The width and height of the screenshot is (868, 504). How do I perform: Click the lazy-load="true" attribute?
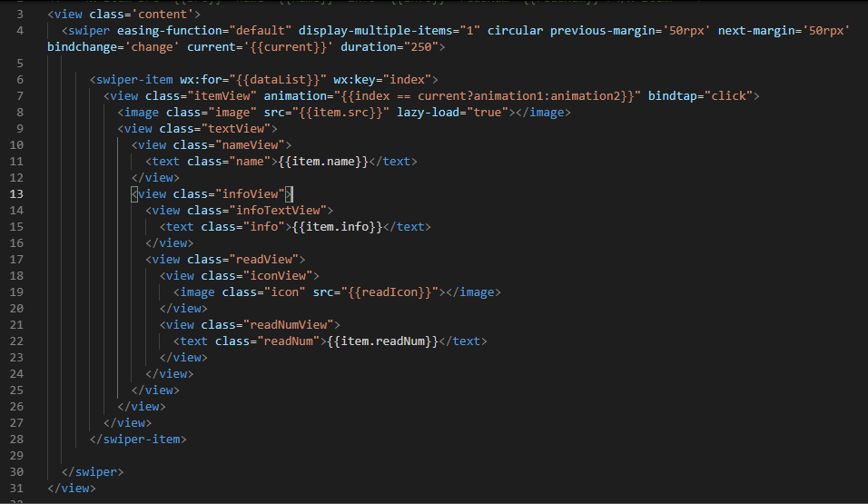(x=452, y=113)
